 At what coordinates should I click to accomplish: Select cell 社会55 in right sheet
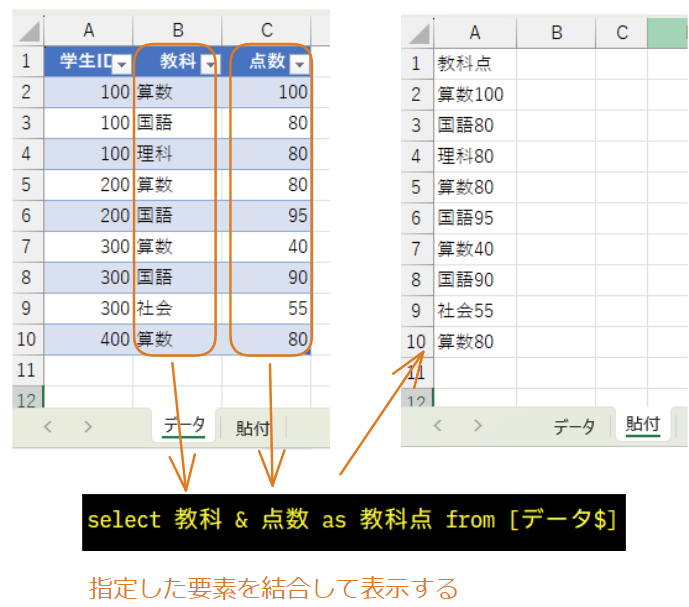tap(475, 311)
